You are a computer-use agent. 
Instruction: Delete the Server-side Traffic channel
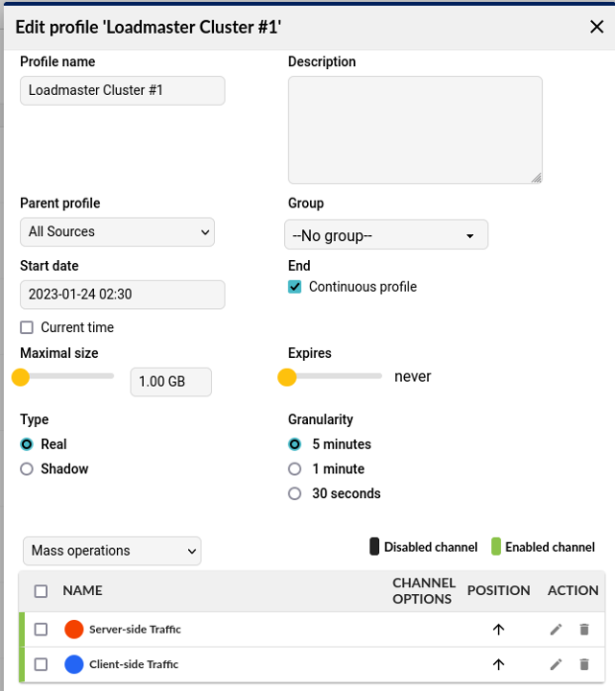click(x=584, y=630)
